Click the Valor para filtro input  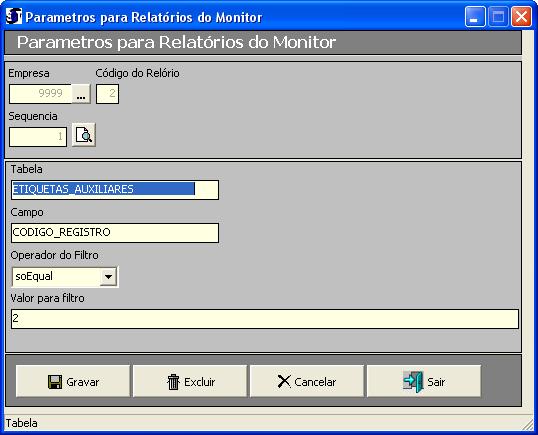coord(265,319)
